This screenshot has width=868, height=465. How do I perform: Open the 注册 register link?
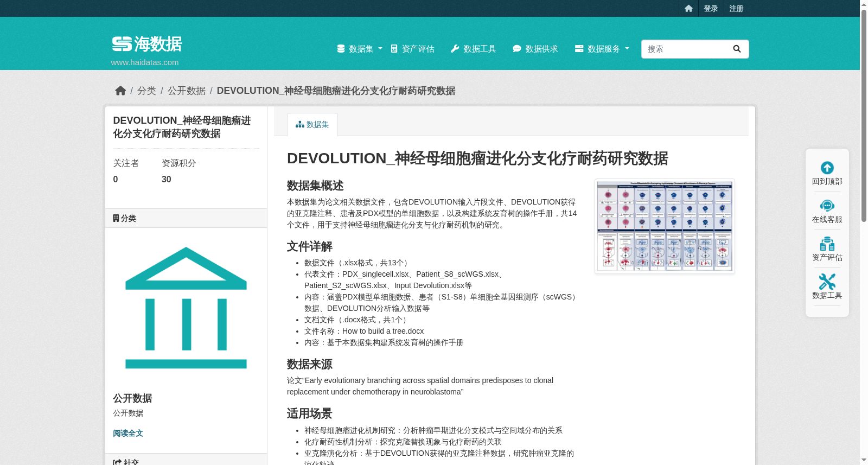point(736,8)
